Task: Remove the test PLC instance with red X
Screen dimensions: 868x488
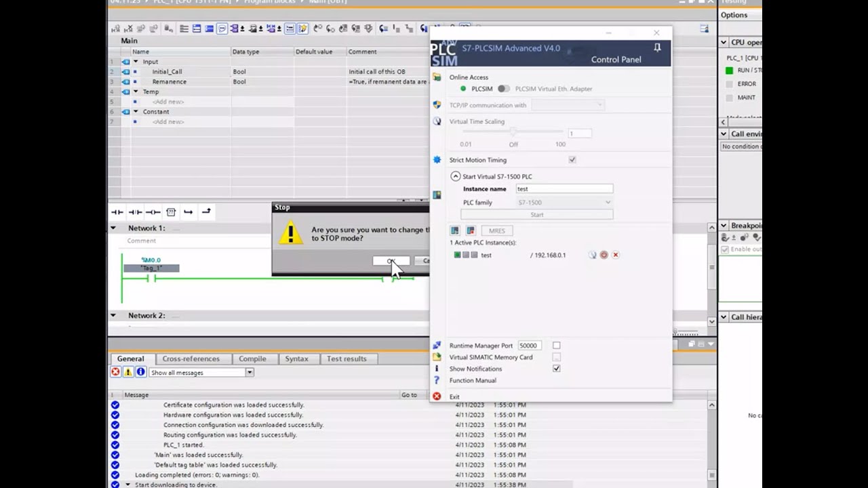Action: click(616, 255)
